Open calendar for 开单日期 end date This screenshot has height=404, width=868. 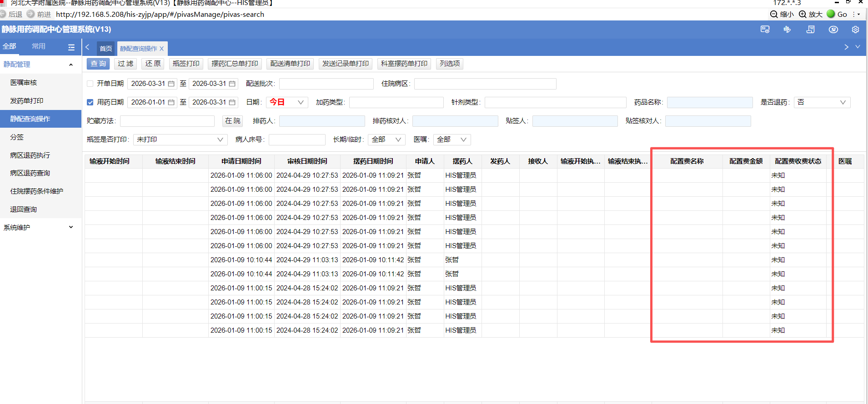coord(232,84)
